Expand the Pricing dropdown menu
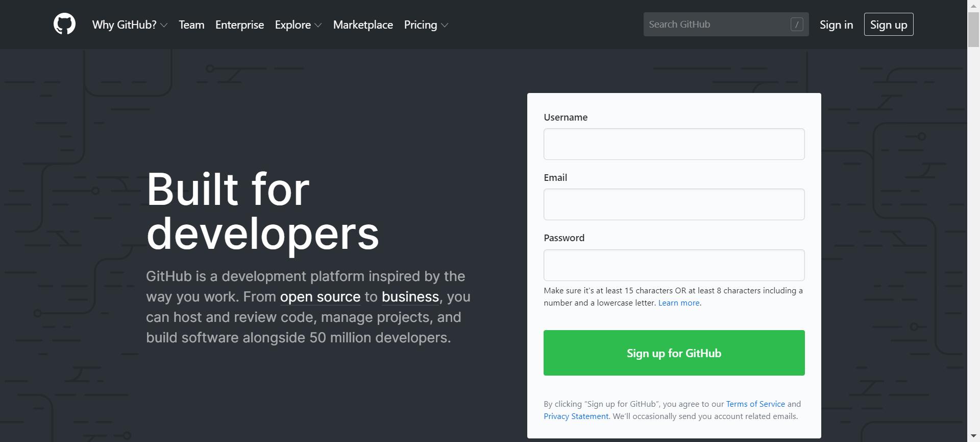 (x=426, y=25)
